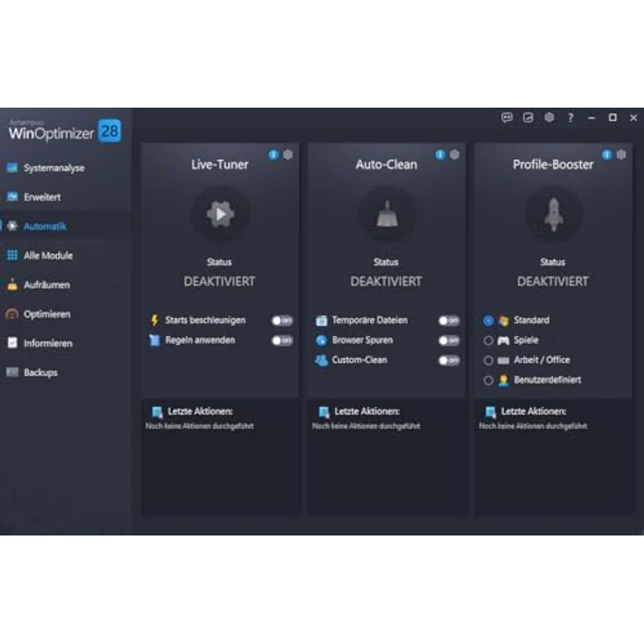Open help question mark icon
This screenshot has width=644, height=644.
click(570, 118)
